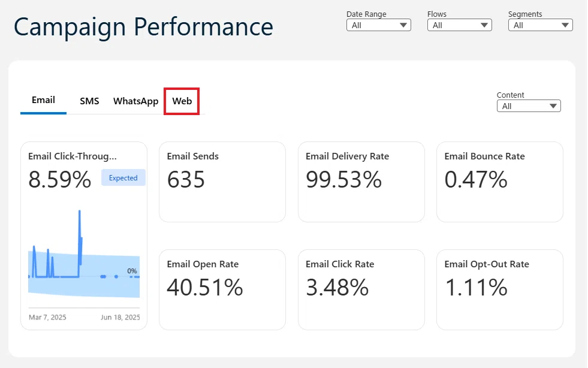588x368 pixels.
Task: Click the tallest spike in click-through chart
Action: (x=80, y=212)
